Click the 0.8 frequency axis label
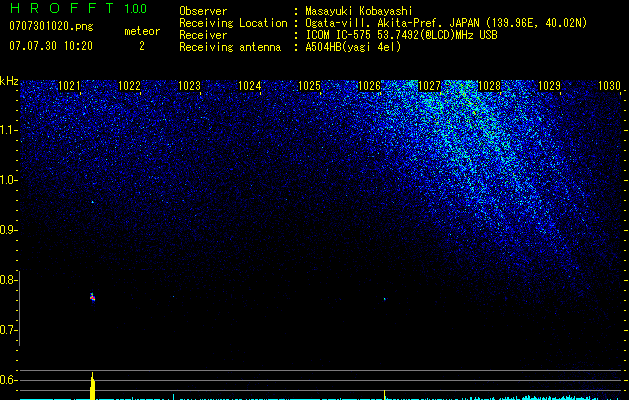The width and height of the screenshot is (629, 400). pyautogui.click(x=8, y=280)
